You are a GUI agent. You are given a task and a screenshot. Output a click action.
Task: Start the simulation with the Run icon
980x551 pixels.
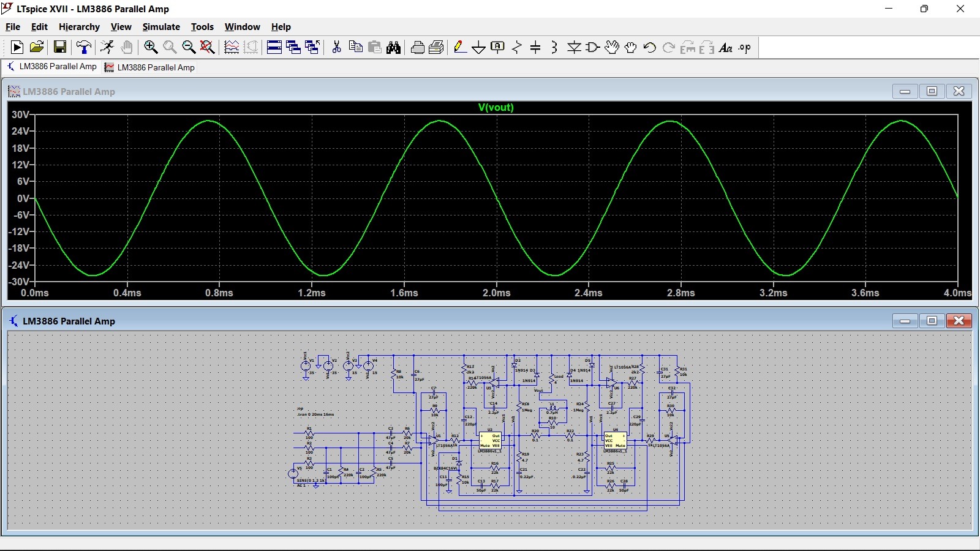(x=107, y=47)
